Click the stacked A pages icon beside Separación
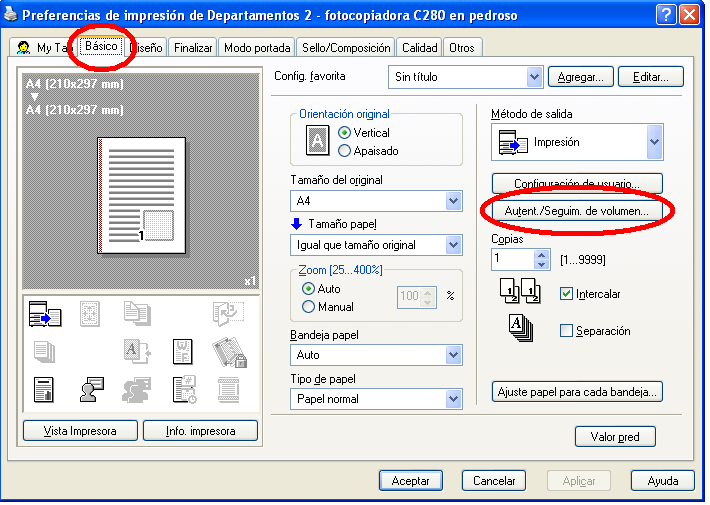Image resolution: width=710 pixels, height=505 pixels. [x=521, y=328]
